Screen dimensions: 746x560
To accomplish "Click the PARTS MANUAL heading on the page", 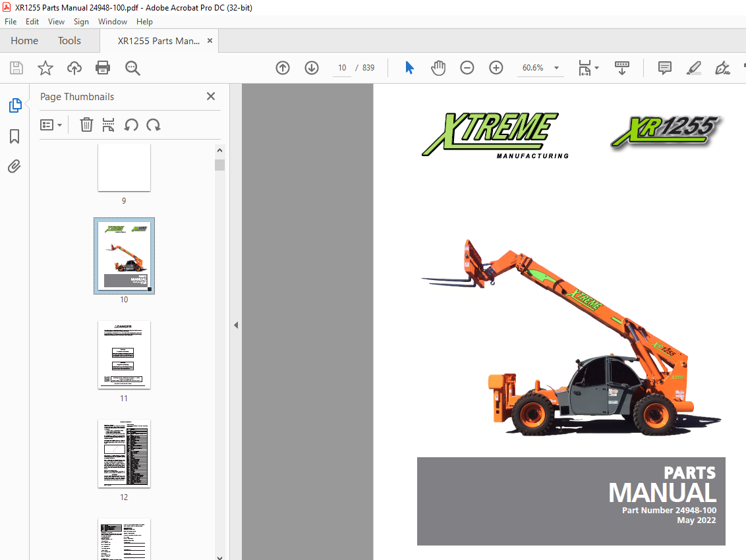I will tap(663, 484).
